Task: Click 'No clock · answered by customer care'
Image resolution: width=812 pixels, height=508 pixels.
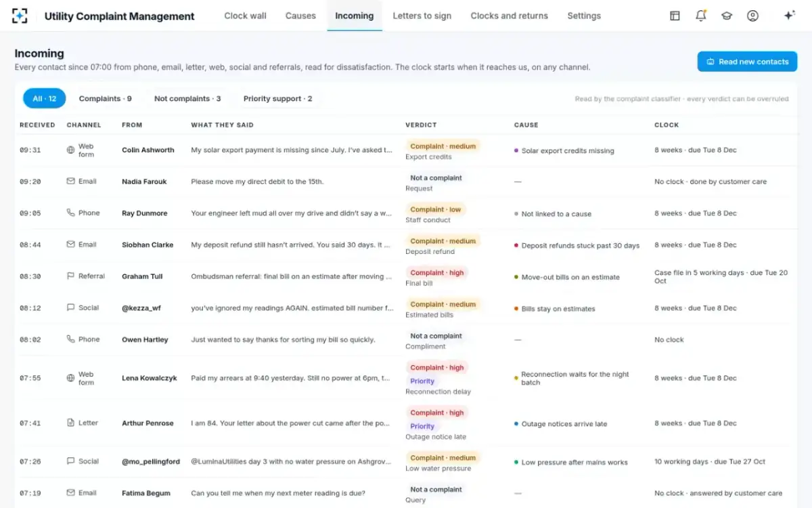Action: pyautogui.click(x=718, y=493)
